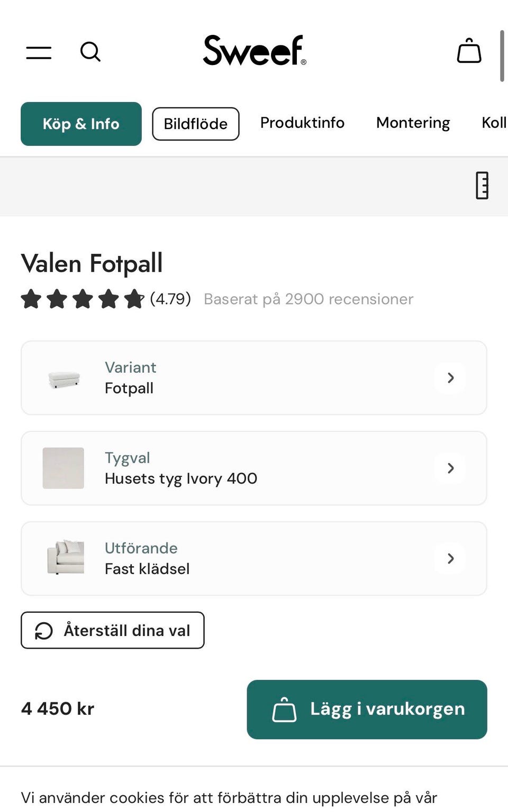Viewport: 508px width, 812px height.
Task: Open the Montering tab
Action: point(413,123)
